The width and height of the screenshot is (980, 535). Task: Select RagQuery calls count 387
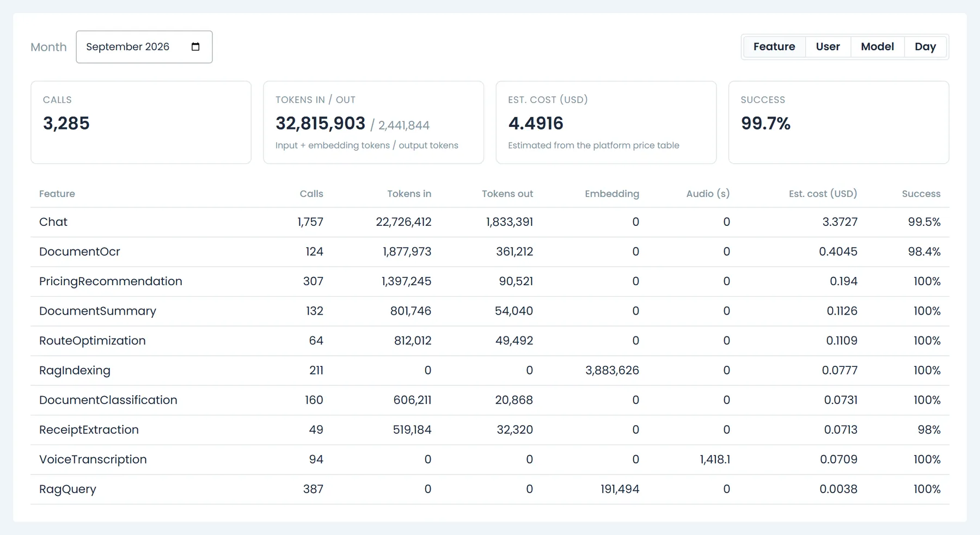pyautogui.click(x=313, y=489)
